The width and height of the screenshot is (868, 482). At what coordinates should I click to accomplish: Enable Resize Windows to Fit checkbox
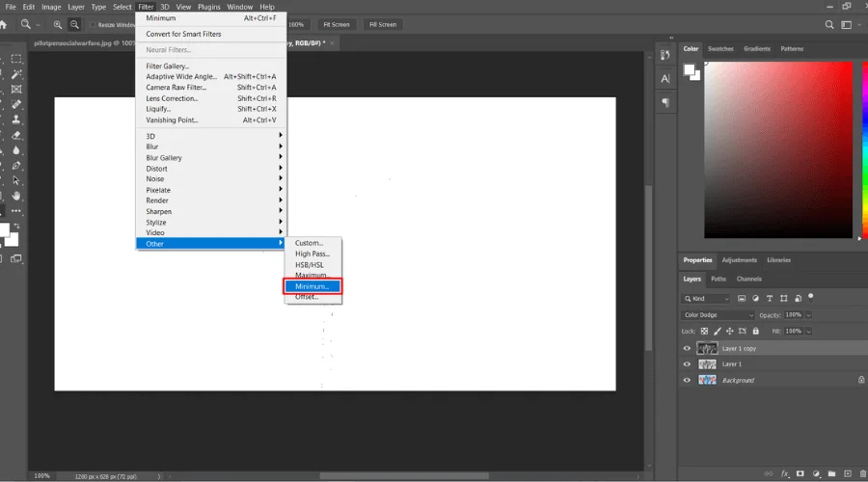click(93, 25)
